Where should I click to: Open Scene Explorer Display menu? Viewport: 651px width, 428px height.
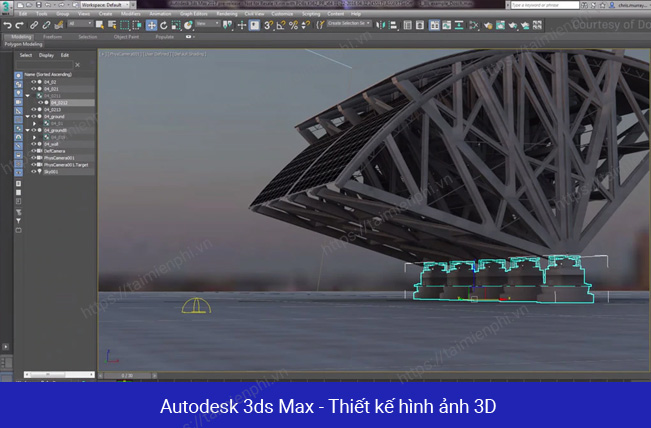pyautogui.click(x=46, y=55)
